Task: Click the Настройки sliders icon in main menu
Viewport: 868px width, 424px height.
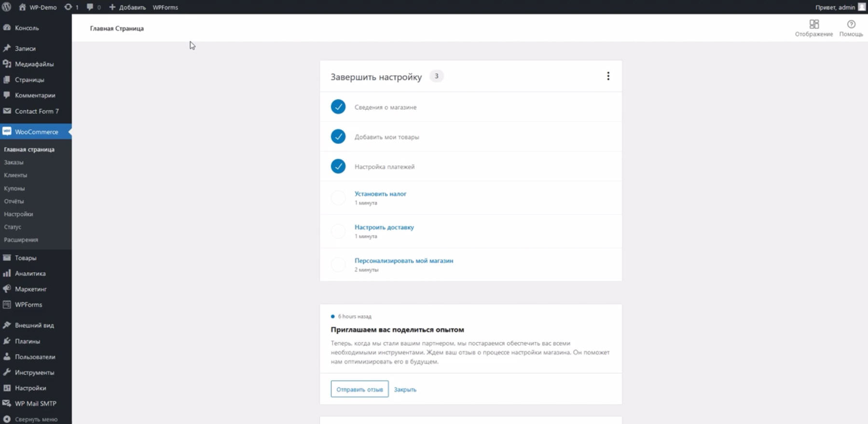Action: pyautogui.click(x=7, y=388)
